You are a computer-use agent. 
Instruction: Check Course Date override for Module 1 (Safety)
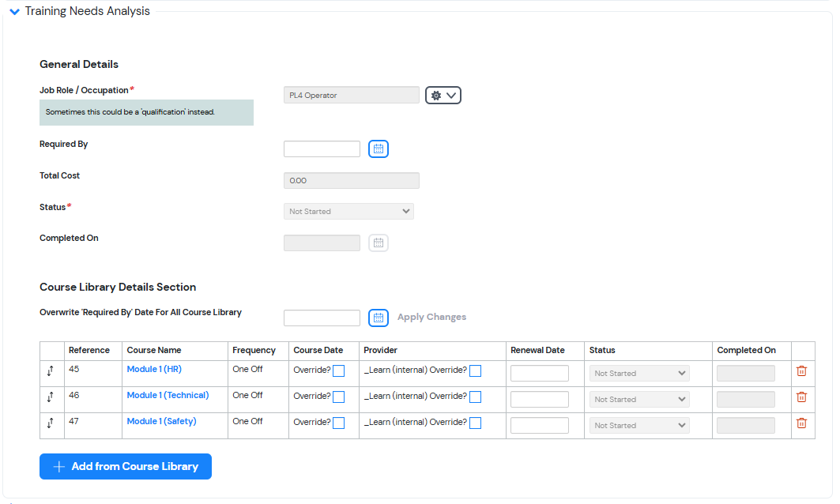tap(338, 423)
